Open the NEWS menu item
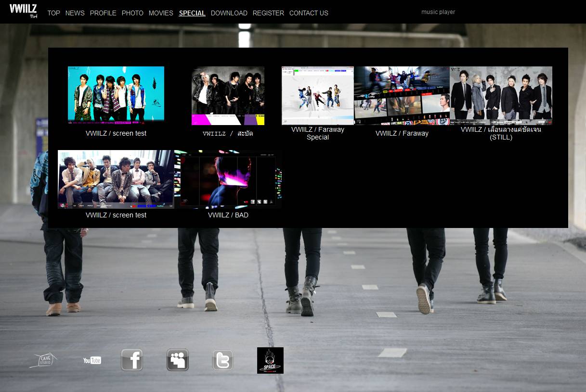Screen dimensions: 586x392 [x=75, y=13]
